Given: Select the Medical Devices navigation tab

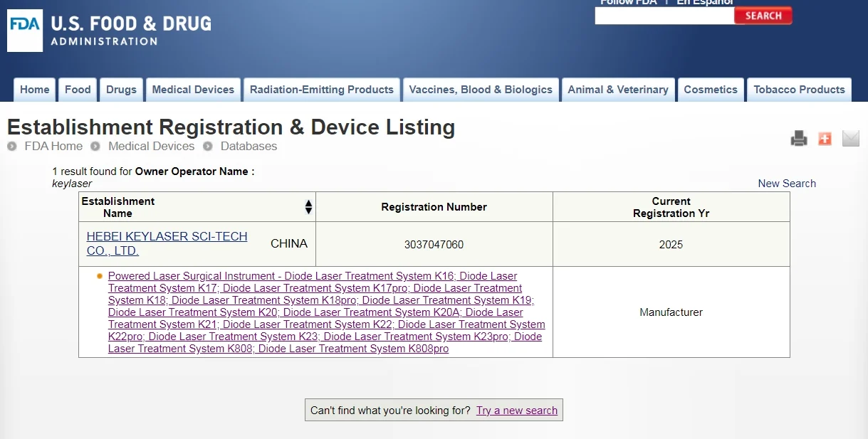Looking at the screenshot, I should (x=193, y=90).
